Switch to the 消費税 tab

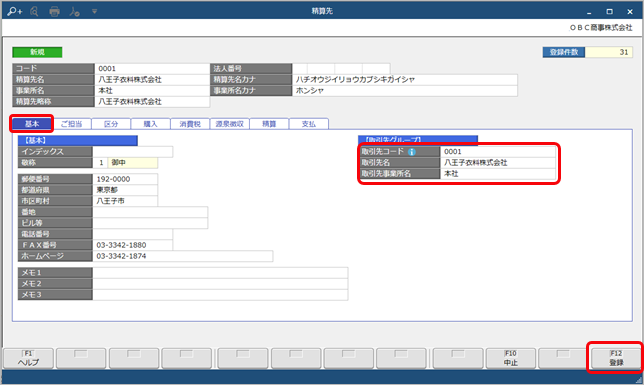tap(190, 124)
